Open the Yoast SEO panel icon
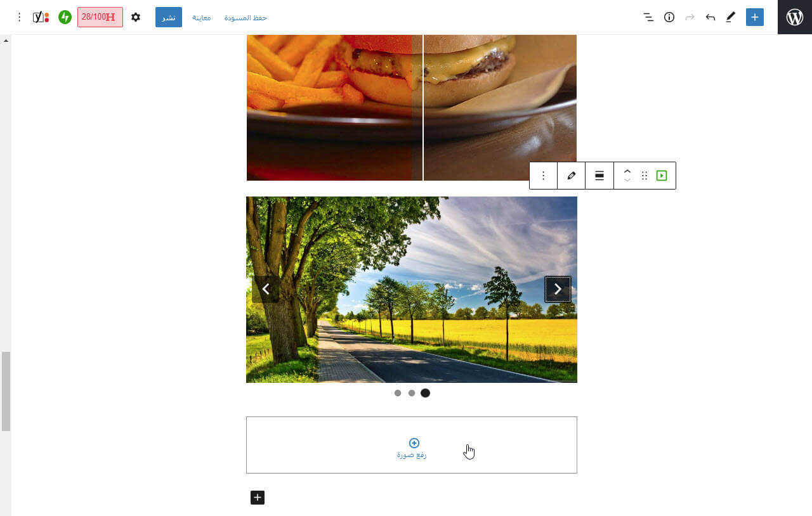 click(41, 17)
